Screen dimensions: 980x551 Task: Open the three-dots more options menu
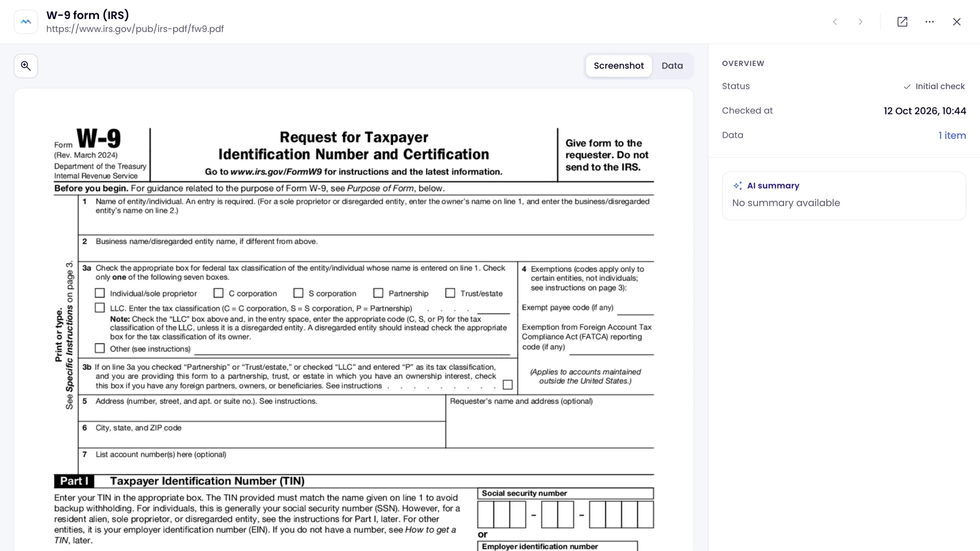click(x=930, y=22)
